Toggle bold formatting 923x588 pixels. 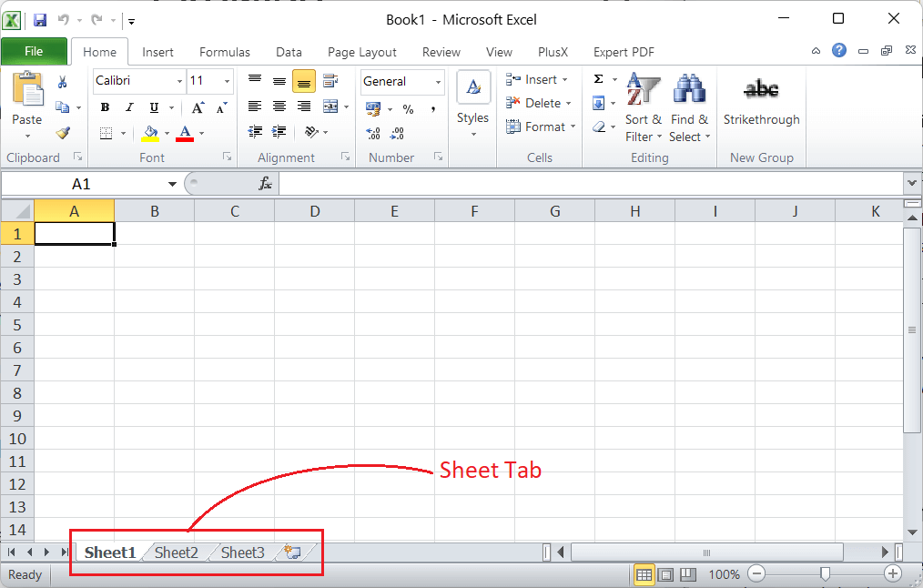point(105,106)
